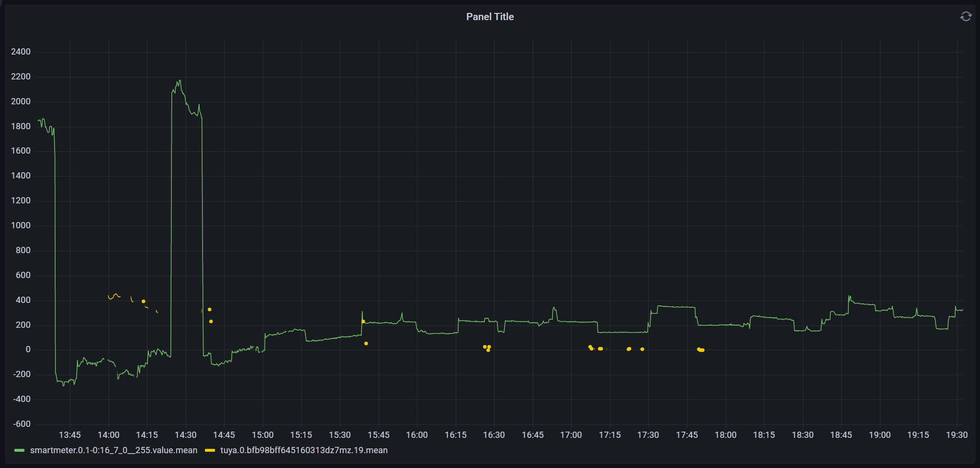Click the 1600 y-axis label

point(21,151)
